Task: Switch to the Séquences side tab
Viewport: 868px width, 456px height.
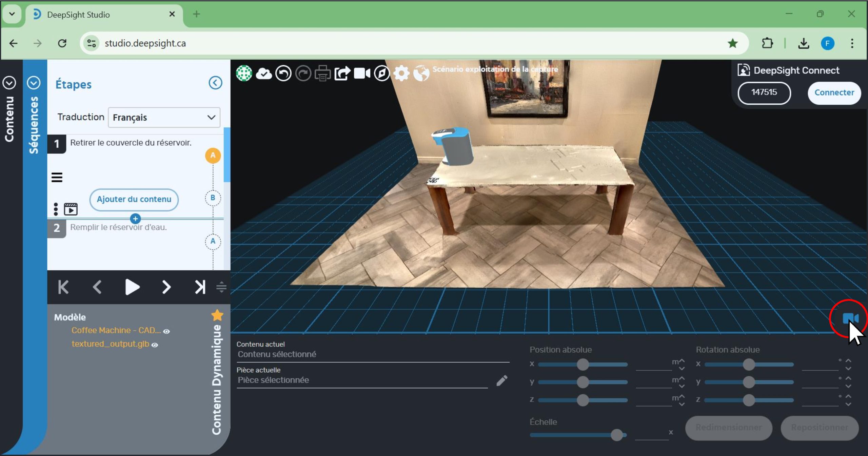Action: [34, 125]
